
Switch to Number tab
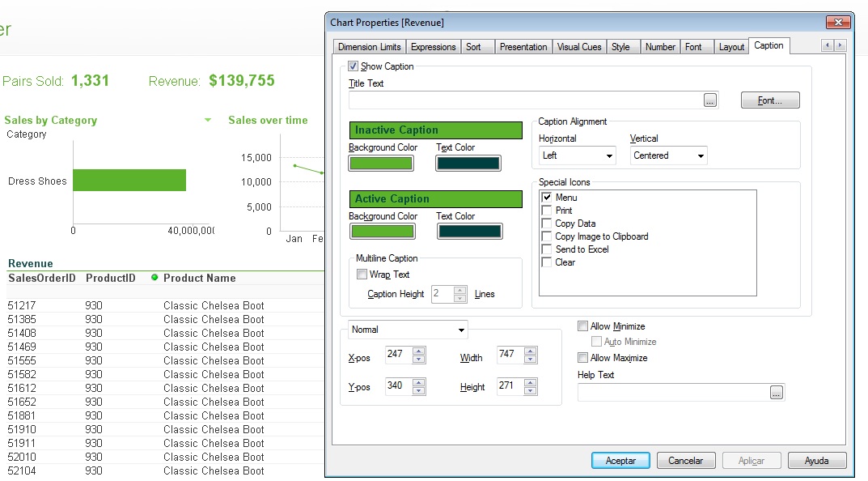click(660, 47)
